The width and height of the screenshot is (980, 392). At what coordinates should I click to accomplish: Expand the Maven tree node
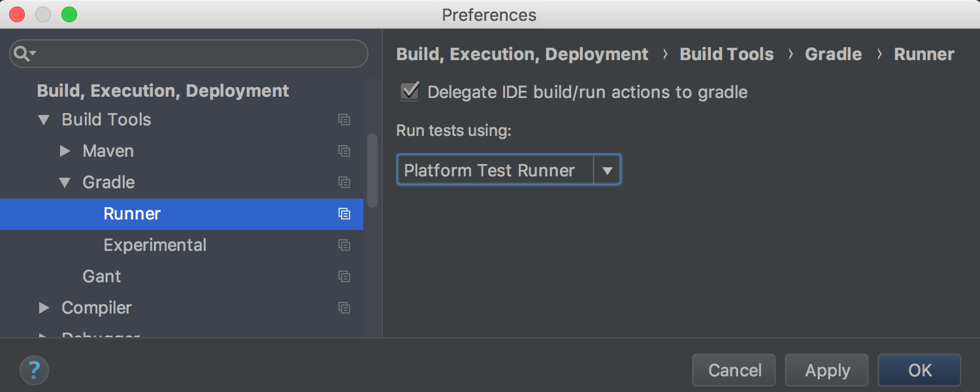click(x=65, y=151)
